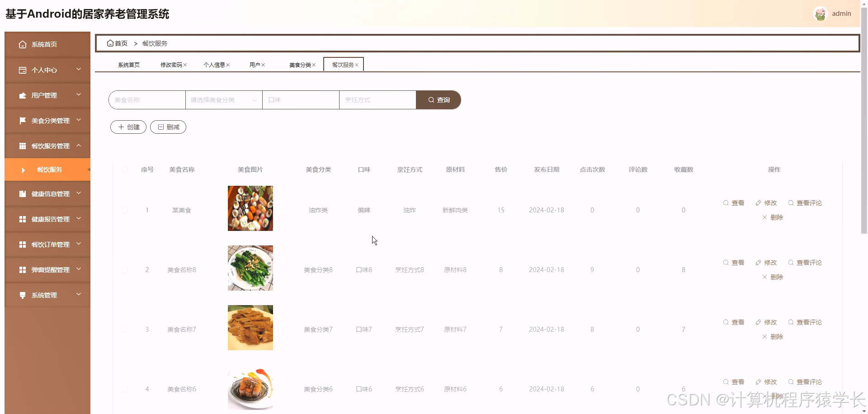Expand the 健康报告管理 menu chevron
Viewport: 868px width, 414px height.
tap(79, 218)
